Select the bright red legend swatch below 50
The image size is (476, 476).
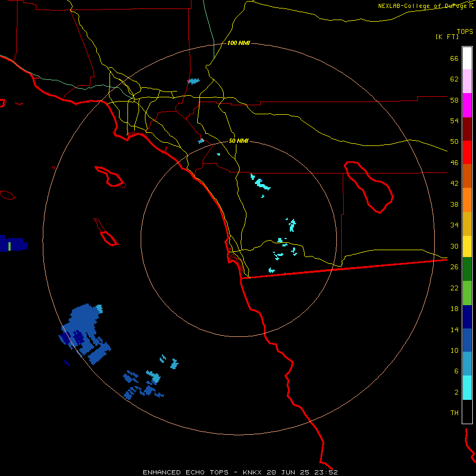pos(467,152)
